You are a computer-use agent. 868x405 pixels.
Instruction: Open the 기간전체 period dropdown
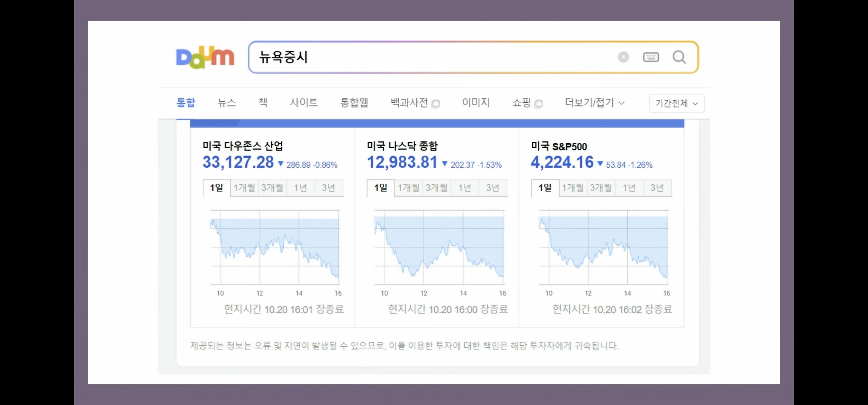point(676,103)
